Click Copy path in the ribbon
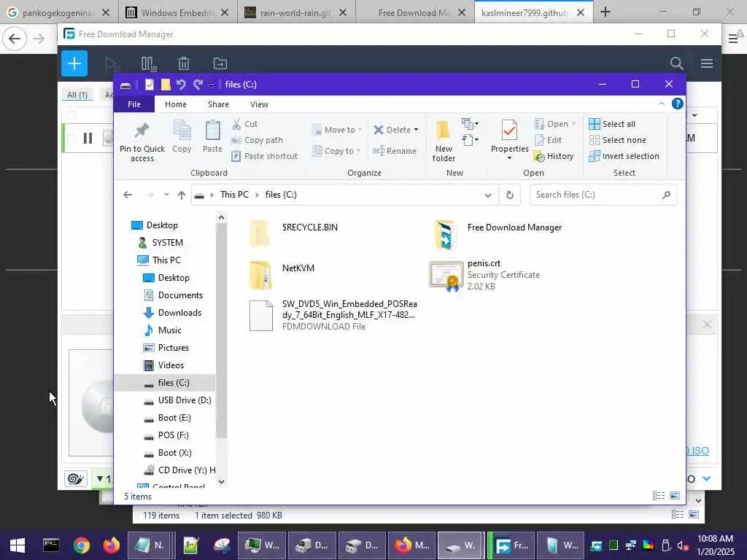This screenshot has height=560, width=747. click(x=258, y=140)
